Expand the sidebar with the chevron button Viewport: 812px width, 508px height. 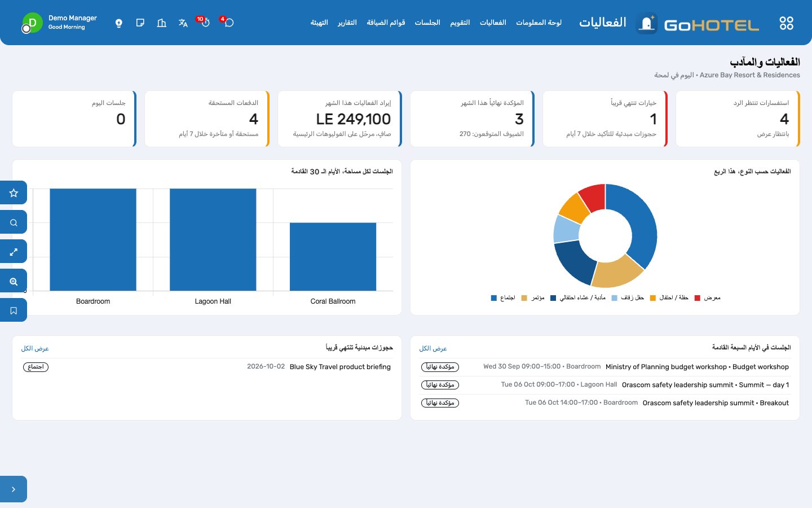pos(14,489)
